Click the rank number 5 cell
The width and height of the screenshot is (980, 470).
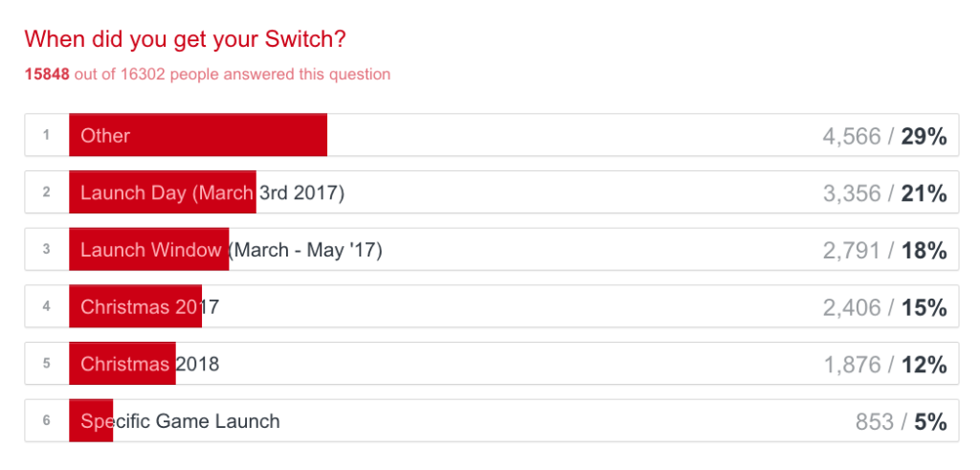click(x=46, y=365)
